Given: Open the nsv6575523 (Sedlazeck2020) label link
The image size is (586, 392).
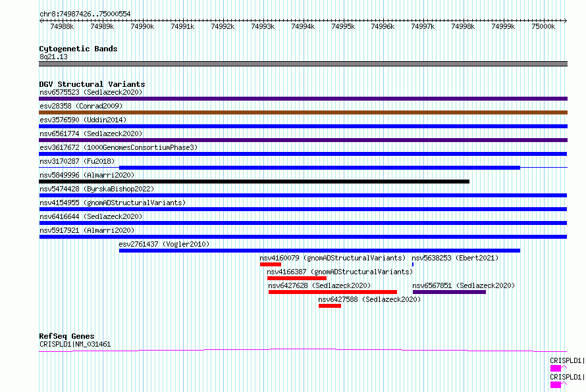Looking at the screenshot, I should click(91, 92).
